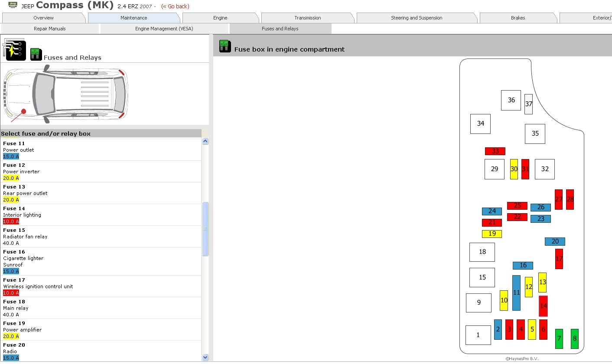Click green fuse 8 in diagram
Viewport: 612px width, 364px height.
pos(575,339)
